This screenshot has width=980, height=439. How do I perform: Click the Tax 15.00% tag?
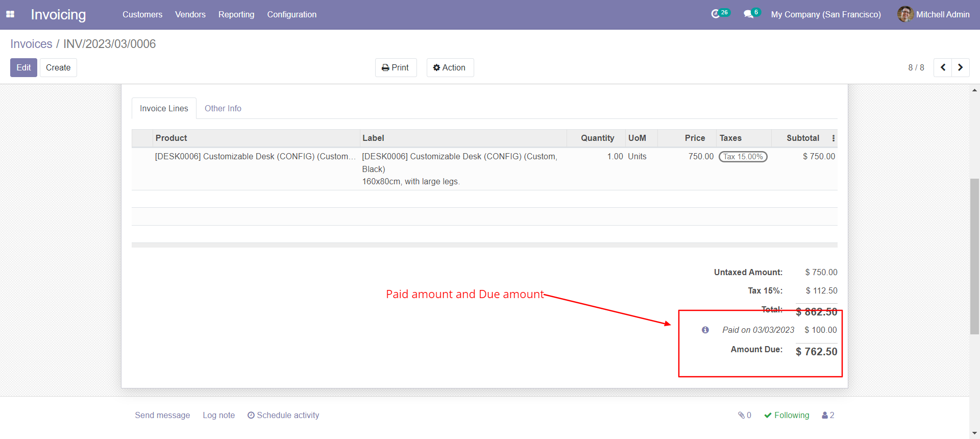pyautogui.click(x=743, y=157)
